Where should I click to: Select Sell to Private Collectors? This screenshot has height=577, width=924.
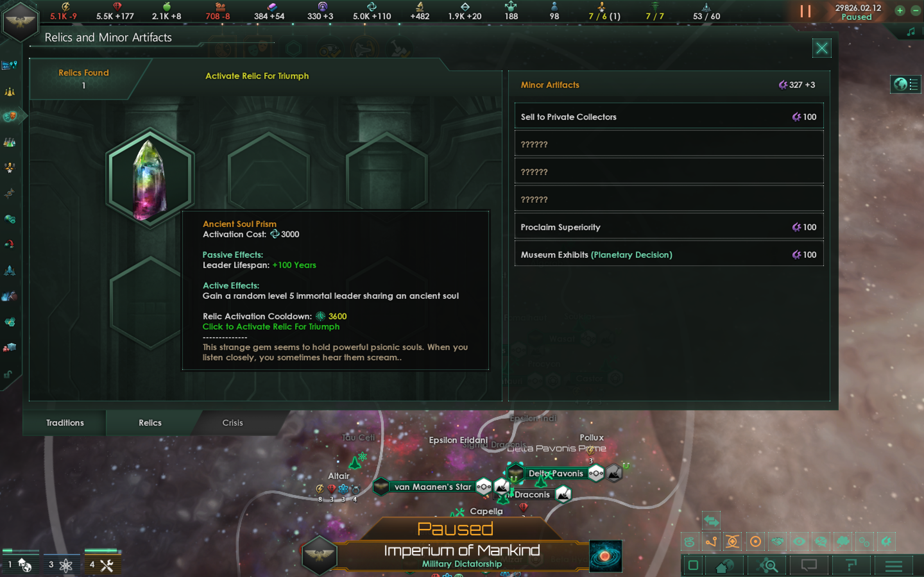click(669, 116)
